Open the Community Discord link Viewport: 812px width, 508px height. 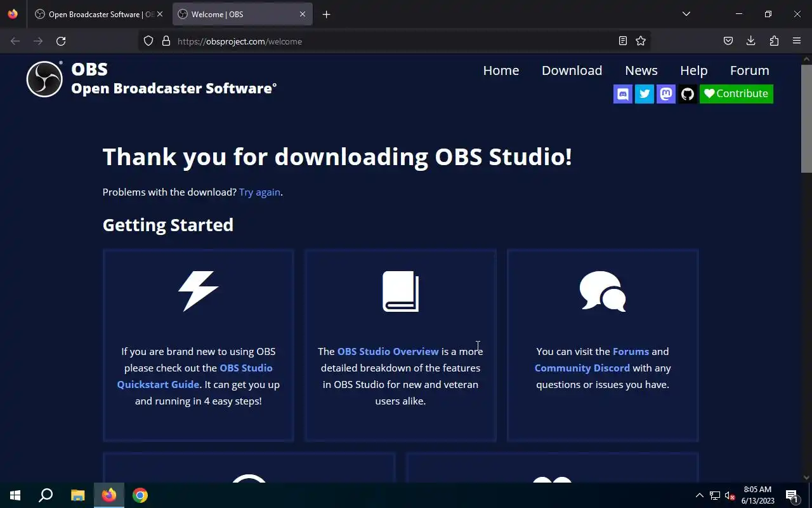point(582,368)
